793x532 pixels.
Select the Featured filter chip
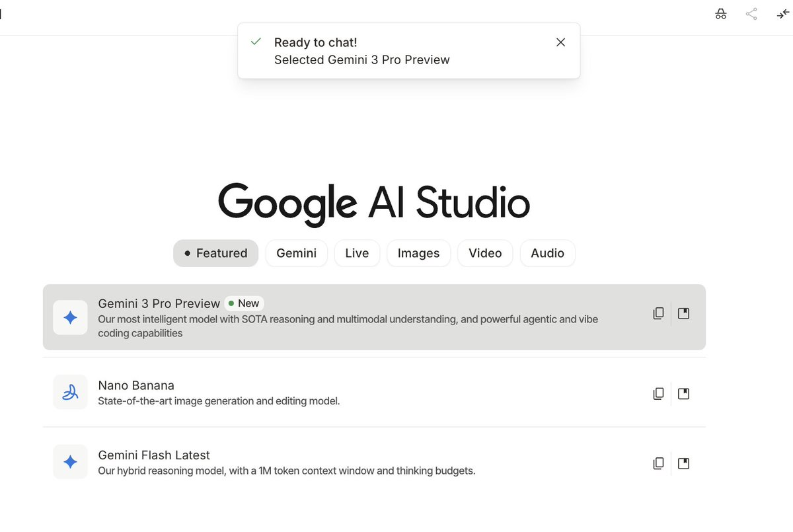pyautogui.click(x=215, y=253)
